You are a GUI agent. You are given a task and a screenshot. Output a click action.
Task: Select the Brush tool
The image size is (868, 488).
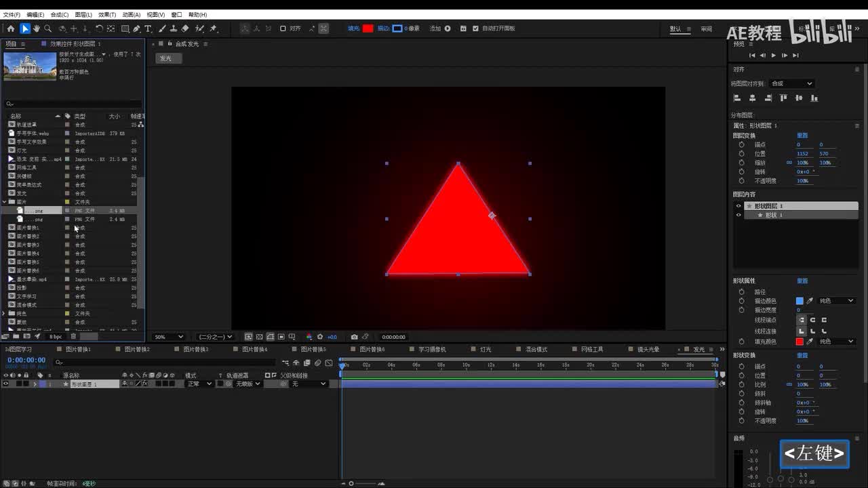(x=163, y=28)
